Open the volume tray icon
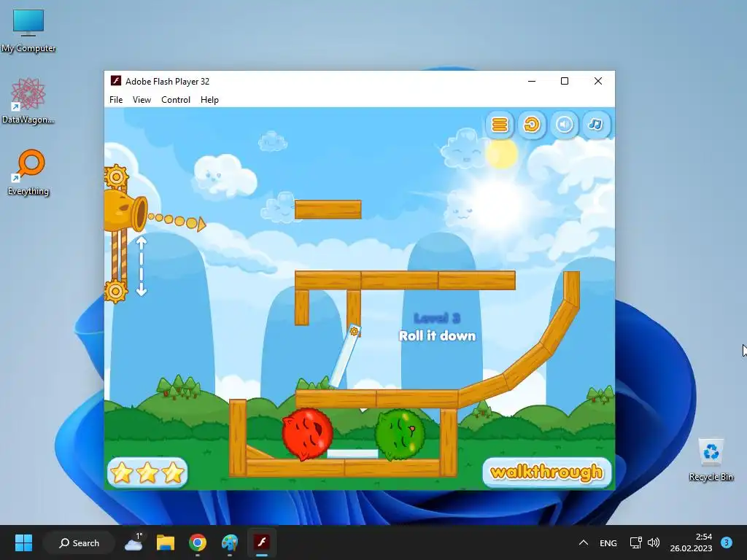The image size is (747, 560). click(654, 542)
